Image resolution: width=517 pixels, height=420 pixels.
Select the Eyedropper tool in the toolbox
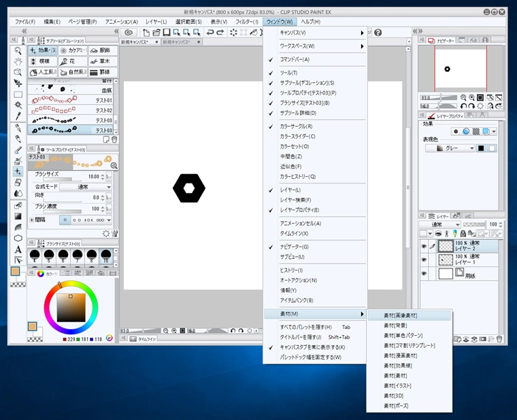point(18,116)
